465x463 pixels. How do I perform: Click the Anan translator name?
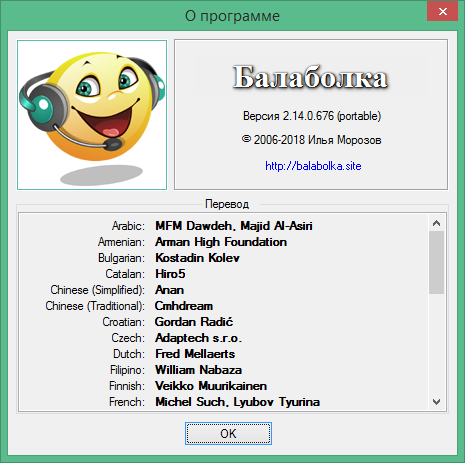[169, 290]
